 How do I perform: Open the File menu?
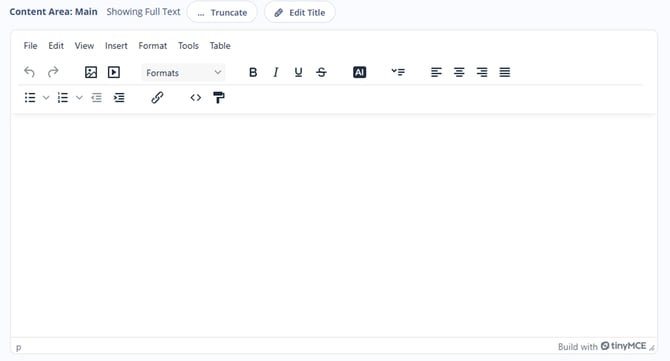pyautogui.click(x=30, y=46)
